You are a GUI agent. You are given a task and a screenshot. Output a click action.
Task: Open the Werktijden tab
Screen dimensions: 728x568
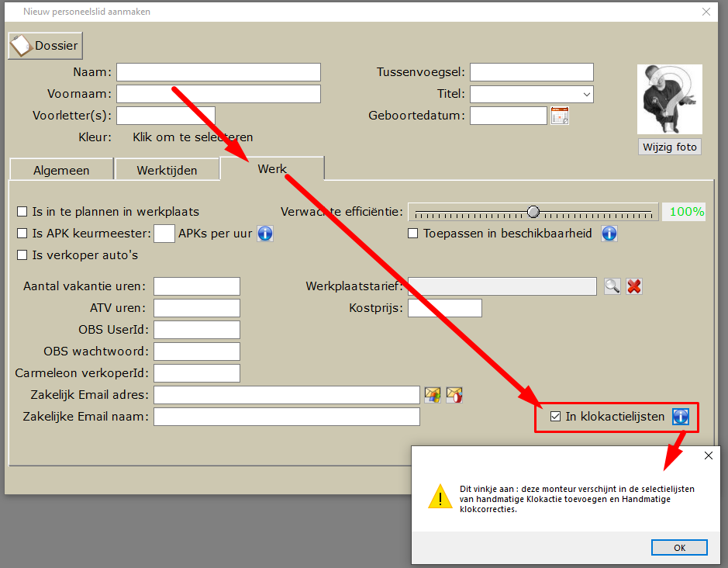pos(167,170)
